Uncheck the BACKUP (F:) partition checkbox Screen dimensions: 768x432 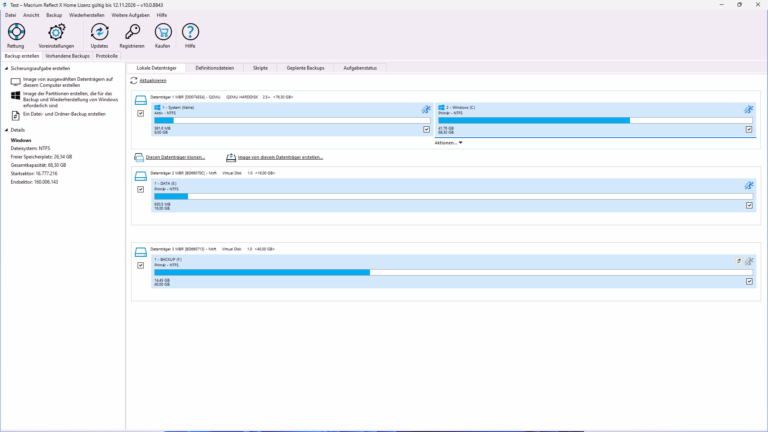pyautogui.click(x=749, y=281)
